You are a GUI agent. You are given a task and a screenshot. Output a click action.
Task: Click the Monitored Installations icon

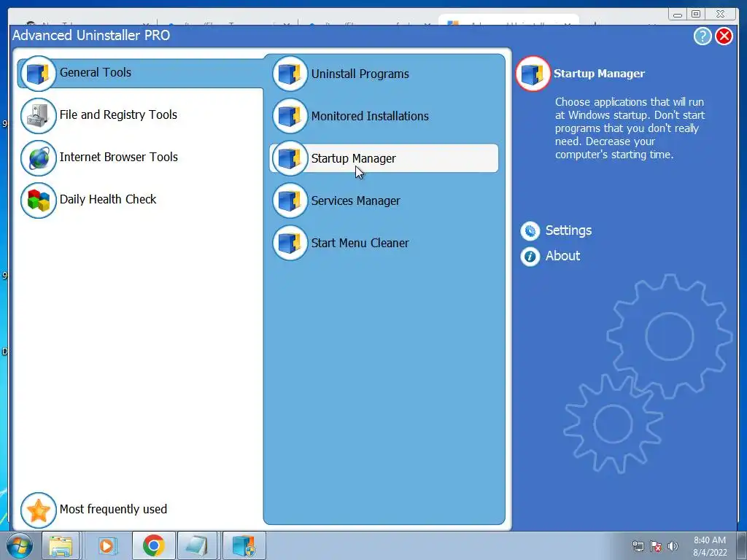[290, 116]
